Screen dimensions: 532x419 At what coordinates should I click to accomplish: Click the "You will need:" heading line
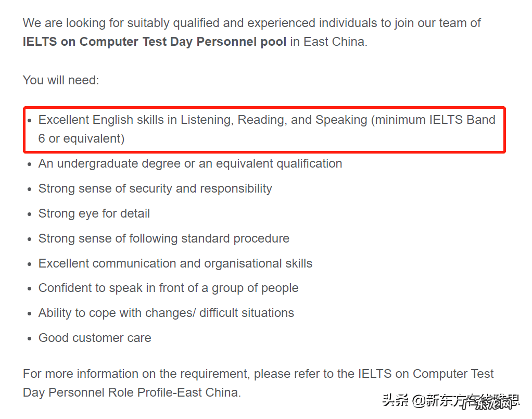(61, 80)
